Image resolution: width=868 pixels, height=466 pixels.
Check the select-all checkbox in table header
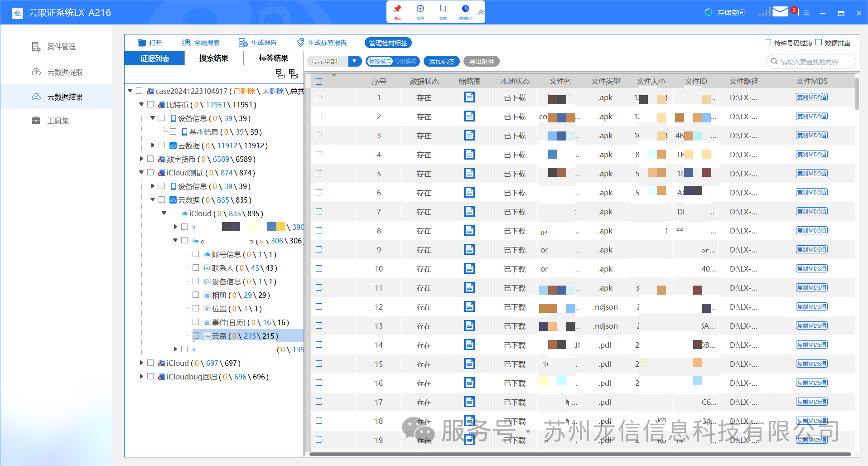coord(319,82)
